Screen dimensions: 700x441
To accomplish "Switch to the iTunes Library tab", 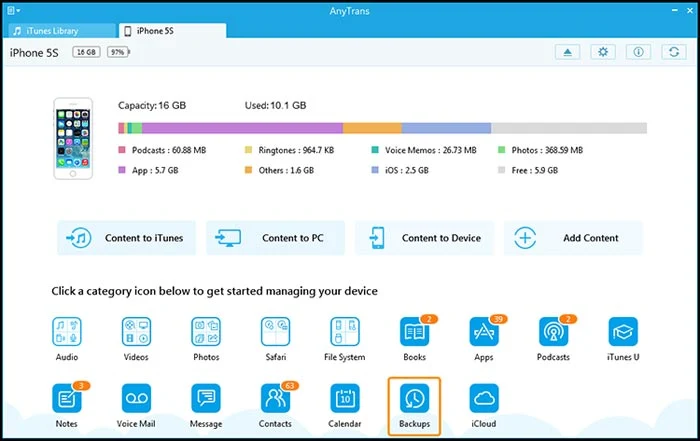I will click(x=62, y=31).
